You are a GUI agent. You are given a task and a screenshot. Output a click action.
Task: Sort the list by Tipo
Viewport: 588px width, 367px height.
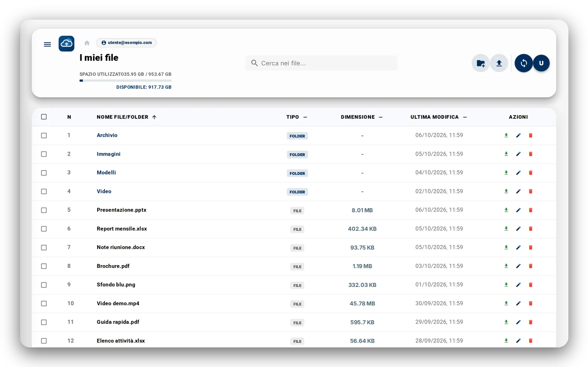297,117
